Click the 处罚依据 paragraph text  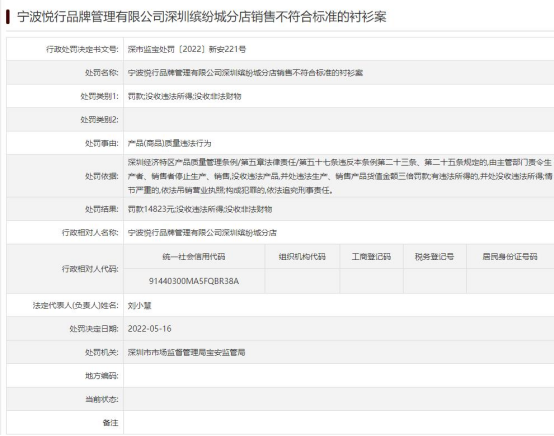point(340,176)
